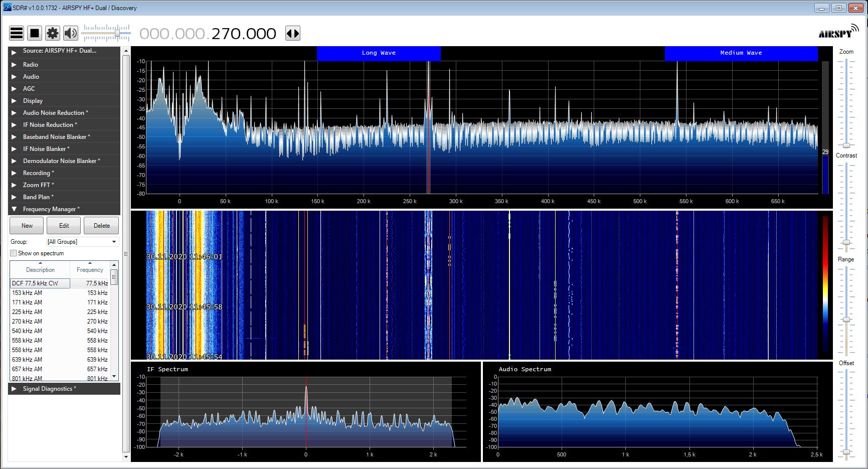
Task: Click the Delete frequency button
Action: pyautogui.click(x=101, y=226)
